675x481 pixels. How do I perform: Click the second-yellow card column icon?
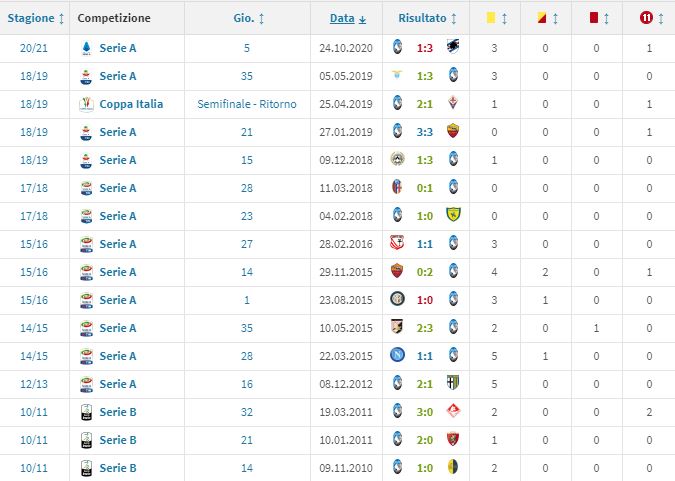click(543, 17)
